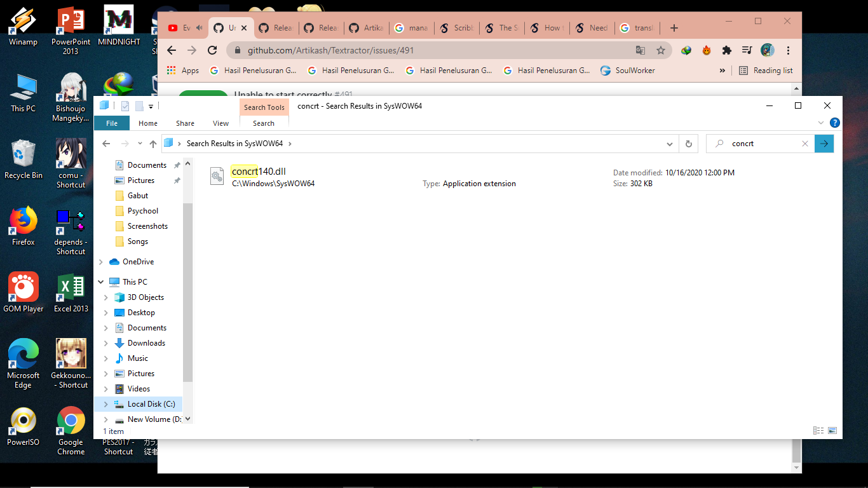The width and height of the screenshot is (868, 488).
Task: Collapse the This PC tree node
Action: pyautogui.click(x=101, y=282)
